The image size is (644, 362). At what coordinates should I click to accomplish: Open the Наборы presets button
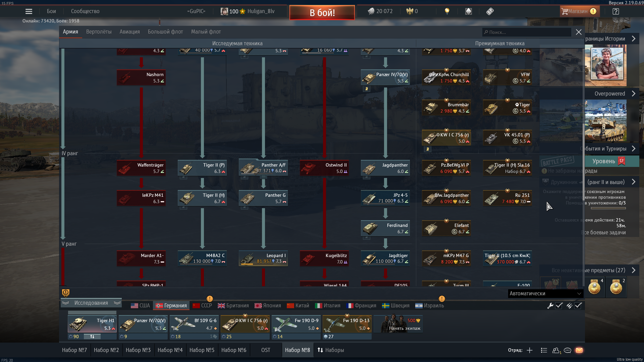click(x=331, y=350)
